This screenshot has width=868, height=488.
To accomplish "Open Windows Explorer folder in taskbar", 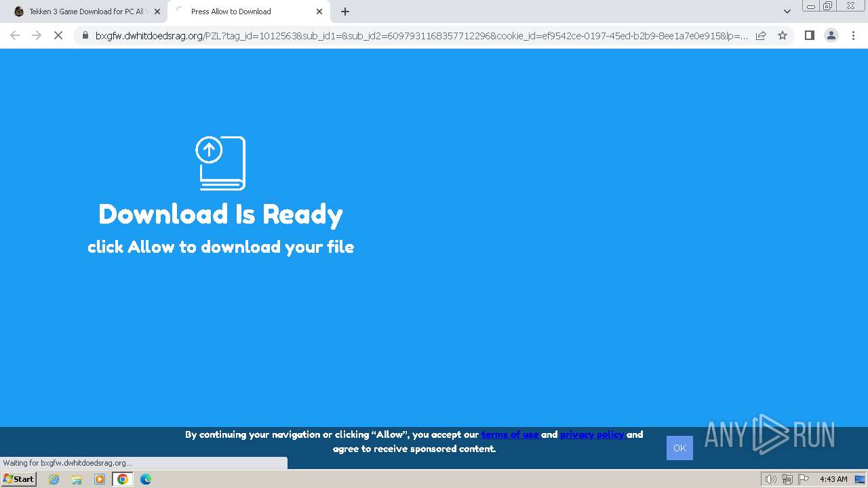I will coord(77,479).
